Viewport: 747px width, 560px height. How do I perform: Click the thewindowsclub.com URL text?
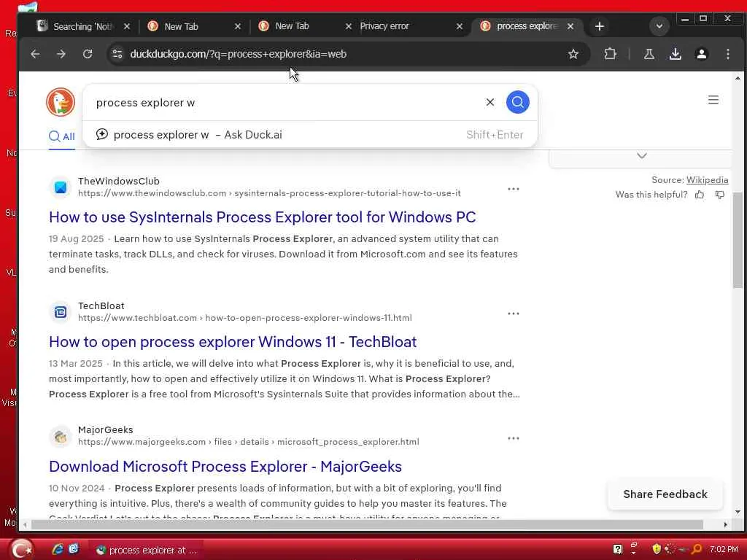pyautogui.click(x=269, y=193)
